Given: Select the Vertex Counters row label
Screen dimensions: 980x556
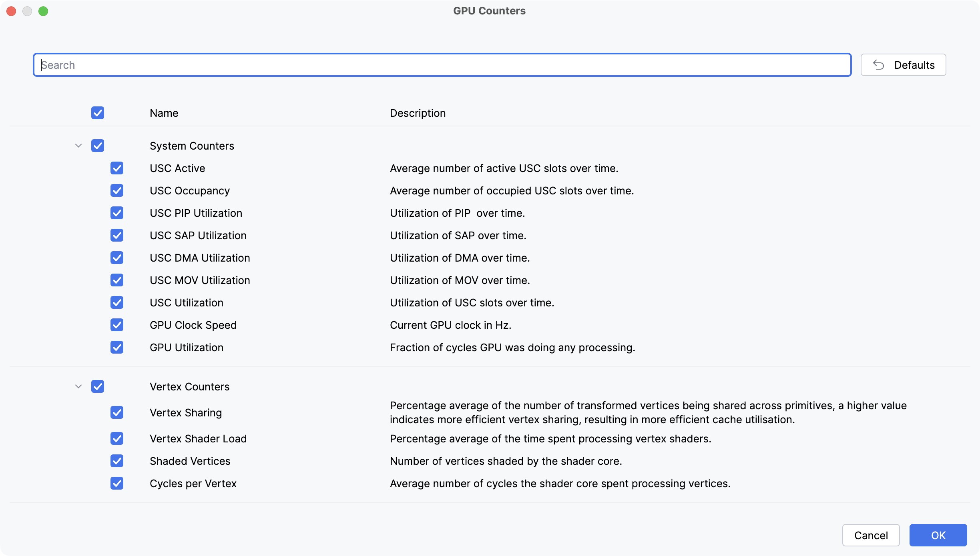Looking at the screenshot, I should 189,387.
